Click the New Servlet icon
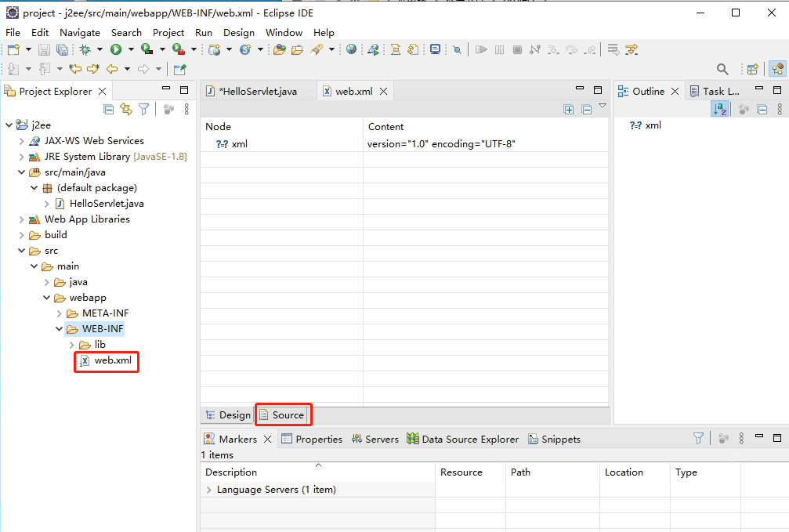The width and height of the screenshot is (789, 532). (x=245, y=49)
